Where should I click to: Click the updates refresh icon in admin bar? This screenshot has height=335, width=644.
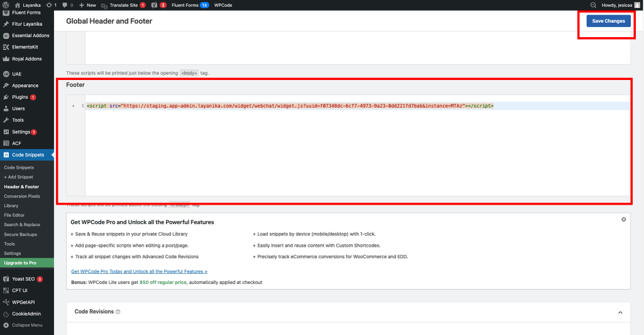click(x=49, y=4)
